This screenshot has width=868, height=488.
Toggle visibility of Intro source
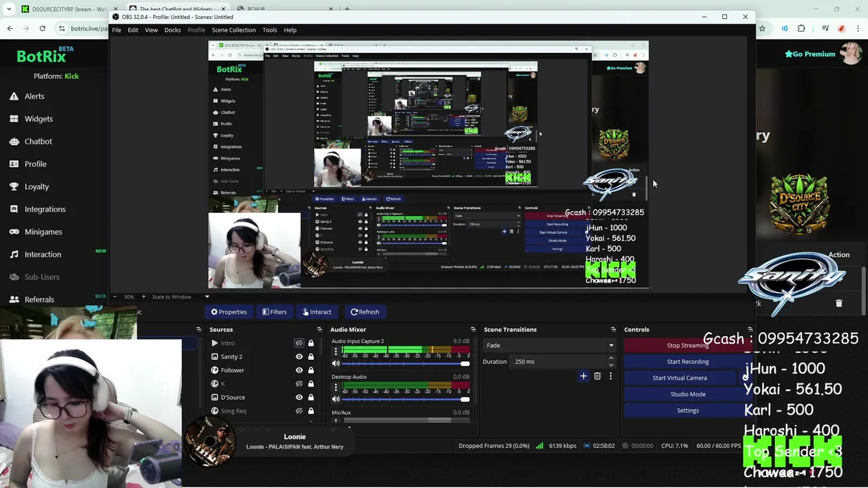pos(299,343)
